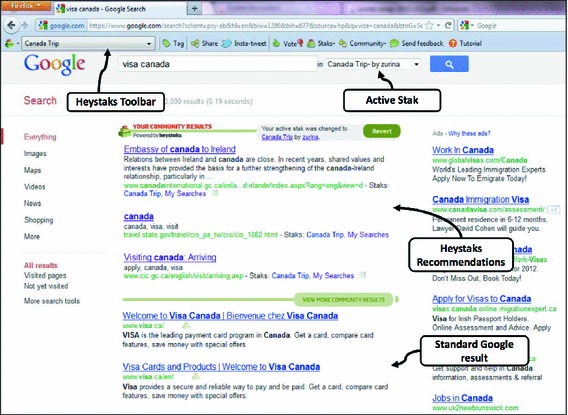Click the Heystaks logo icon in toolbar
The height and width of the screenshot is (415, 568).
(9, 43)
